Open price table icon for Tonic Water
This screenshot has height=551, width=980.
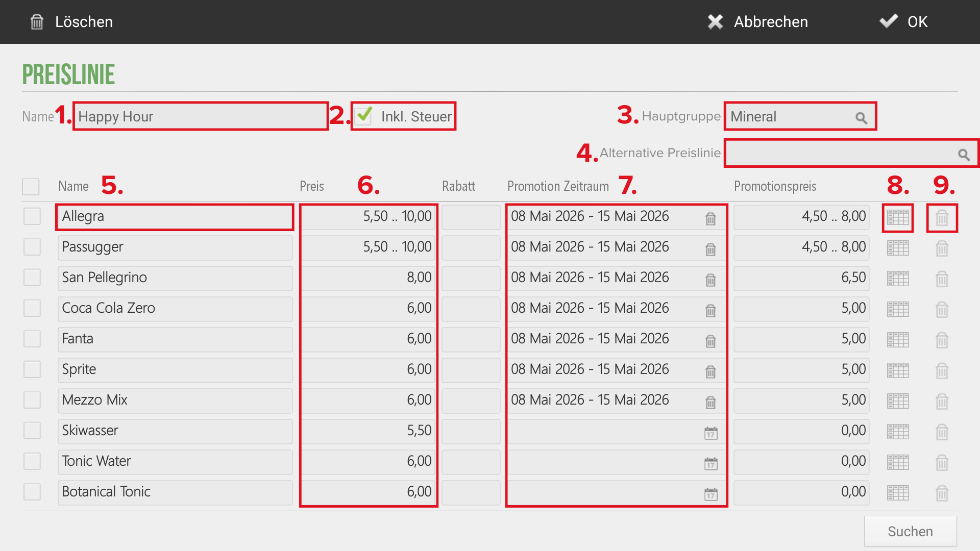898,463
